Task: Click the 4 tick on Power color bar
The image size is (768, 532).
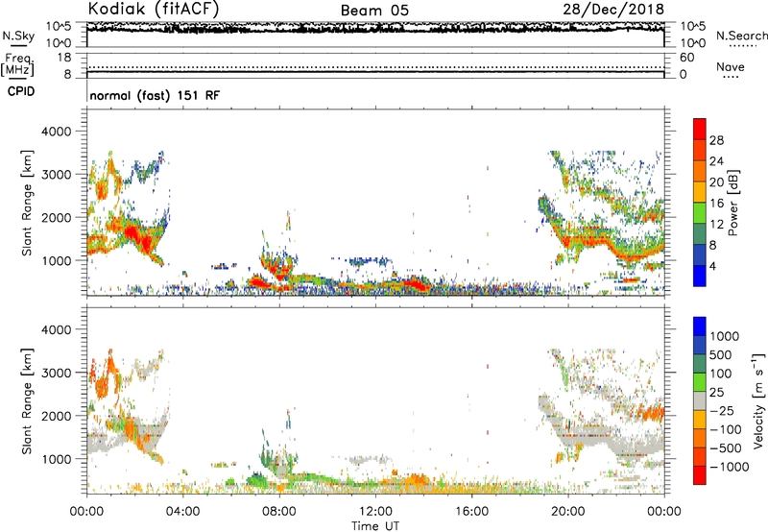Action: click(712, 266)
